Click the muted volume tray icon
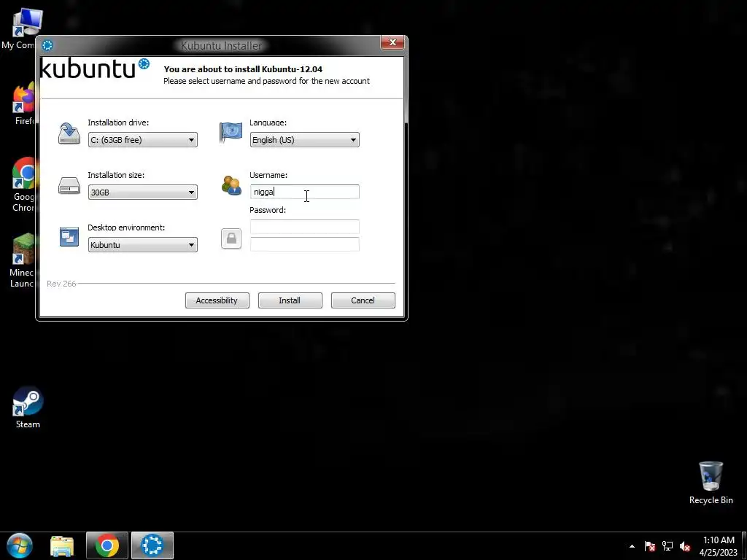The height and width of the screenshot is (560, 747). click(685, 546)
